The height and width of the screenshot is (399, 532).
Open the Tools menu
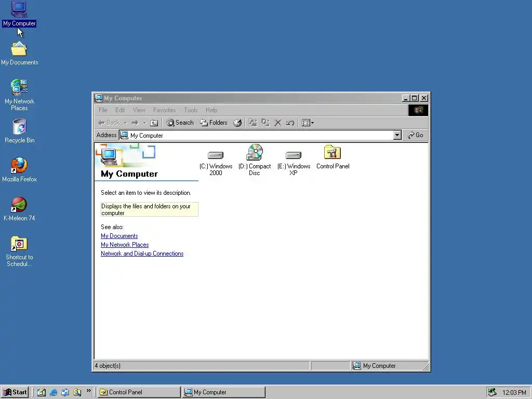click(x=191, y=110)
